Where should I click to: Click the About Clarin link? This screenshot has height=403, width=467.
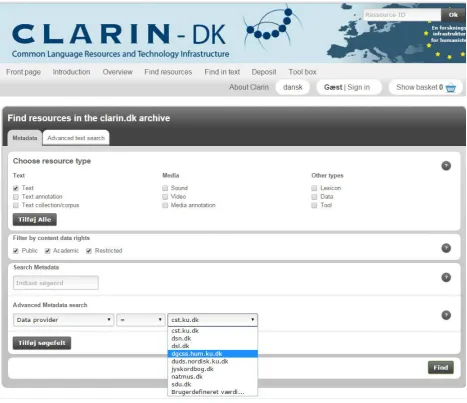tap(249, 87)
